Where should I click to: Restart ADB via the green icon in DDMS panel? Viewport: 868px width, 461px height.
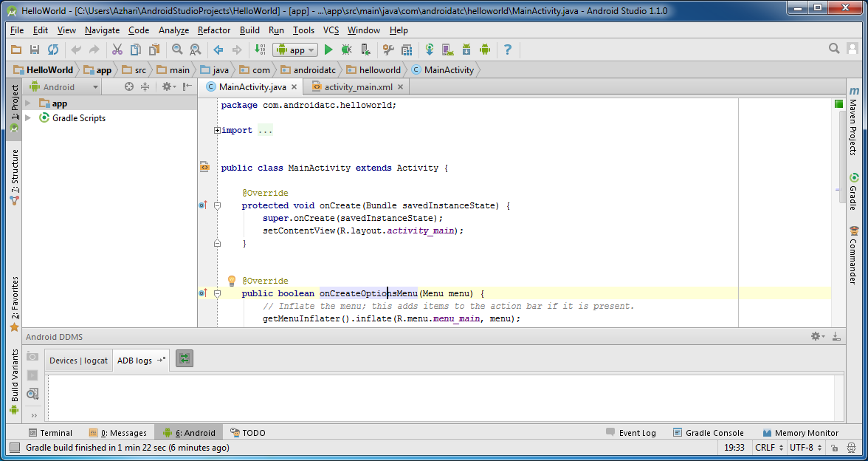pyautogui.click(x=182, y=360)
